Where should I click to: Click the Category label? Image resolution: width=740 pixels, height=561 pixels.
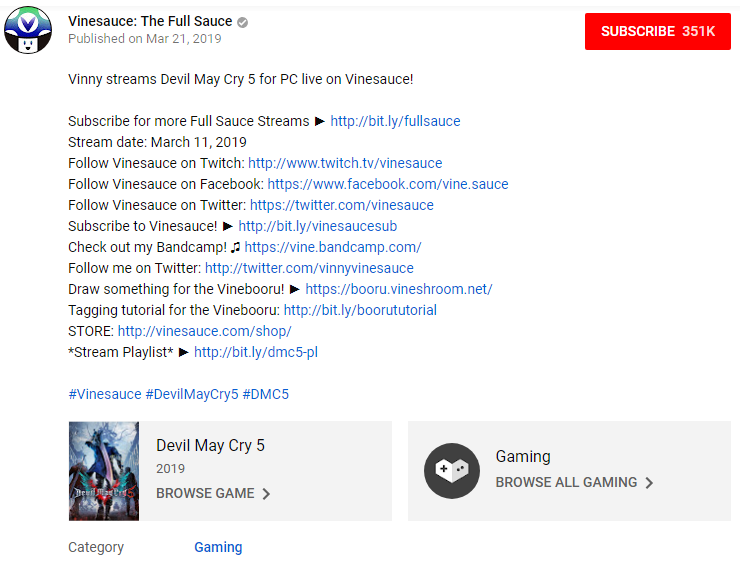96,547
